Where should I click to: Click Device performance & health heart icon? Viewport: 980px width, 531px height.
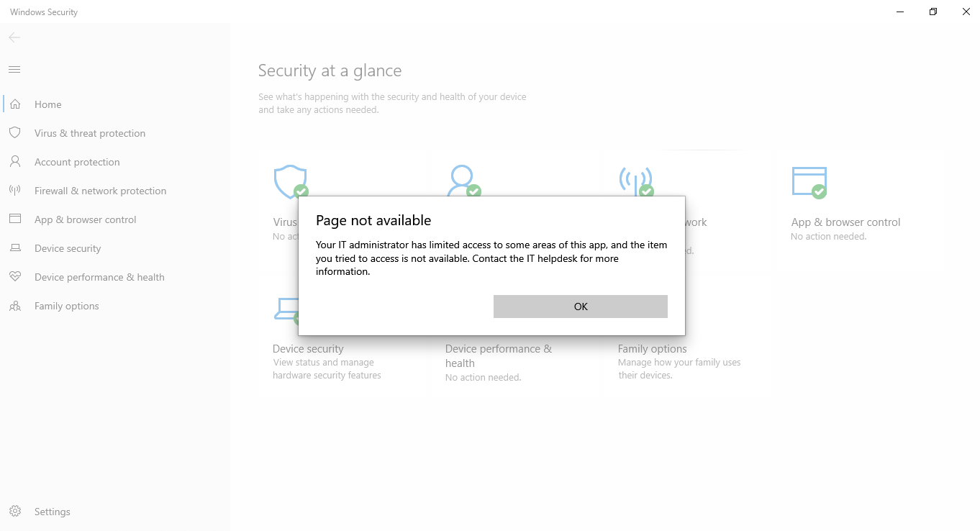14,277
